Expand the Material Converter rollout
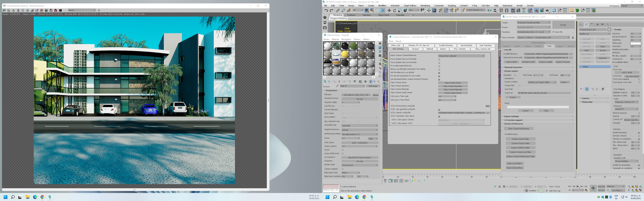Viewport: 644px width, 201px height. coord(513,67)
